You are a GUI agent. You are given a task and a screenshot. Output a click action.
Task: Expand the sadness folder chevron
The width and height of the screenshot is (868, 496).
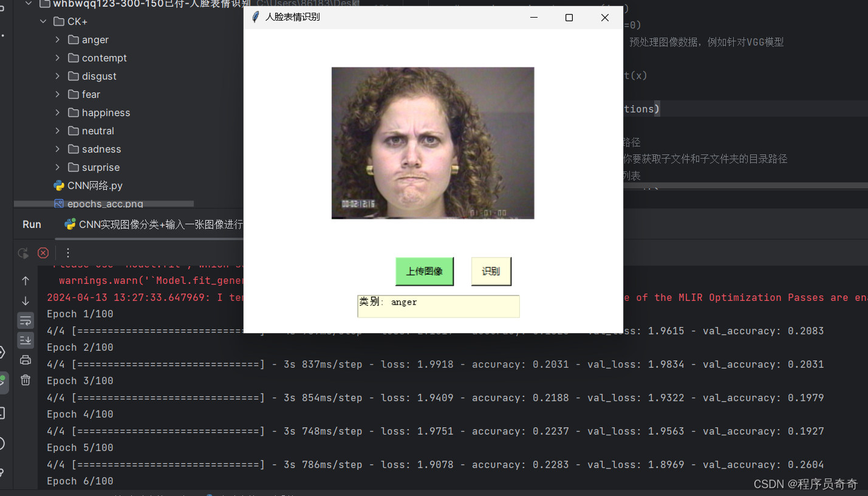point(58,149)
